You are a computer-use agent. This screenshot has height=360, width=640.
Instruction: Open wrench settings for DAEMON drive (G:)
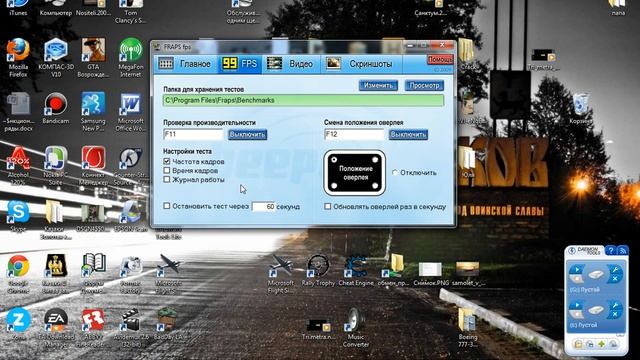coord(615,270)
